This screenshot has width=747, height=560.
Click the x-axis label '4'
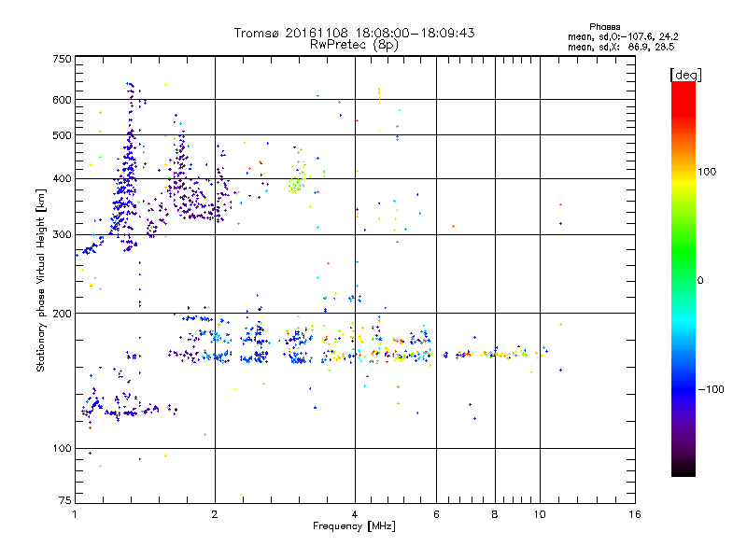355,514
